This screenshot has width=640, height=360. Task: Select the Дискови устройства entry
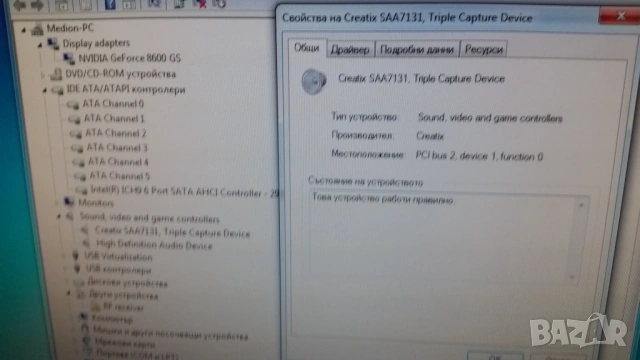127,282
